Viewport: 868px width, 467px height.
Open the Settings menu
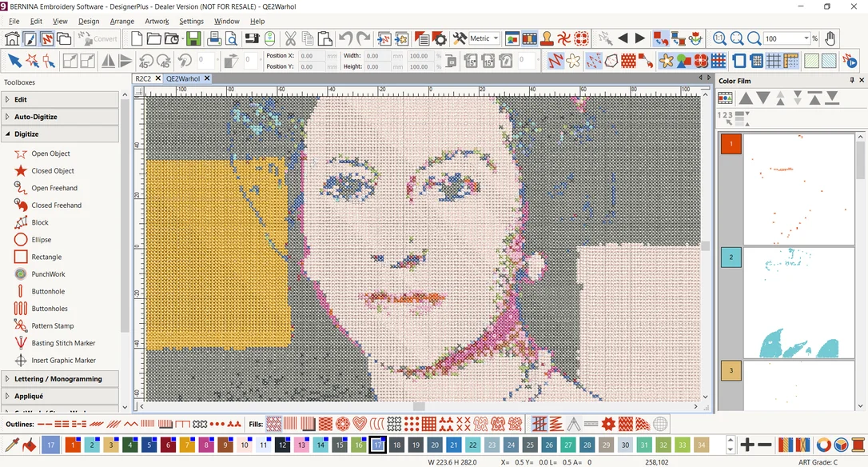(192, 21)
